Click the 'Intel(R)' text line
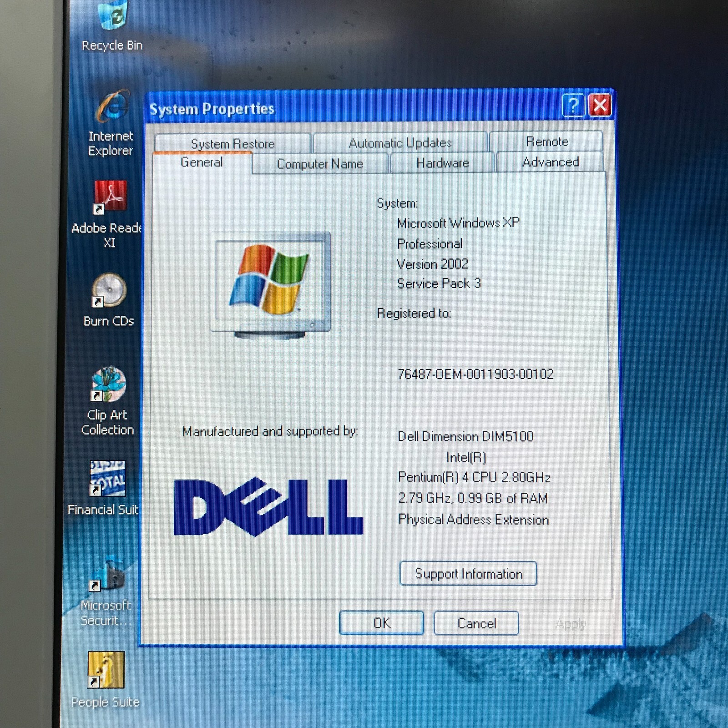Image resolution: width=728 pixels, height=728 pixels. tap(466, 457)
